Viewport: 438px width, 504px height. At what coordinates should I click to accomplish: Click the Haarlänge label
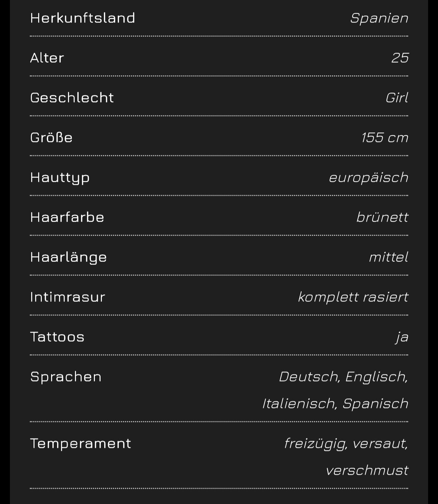coord(69,257)
